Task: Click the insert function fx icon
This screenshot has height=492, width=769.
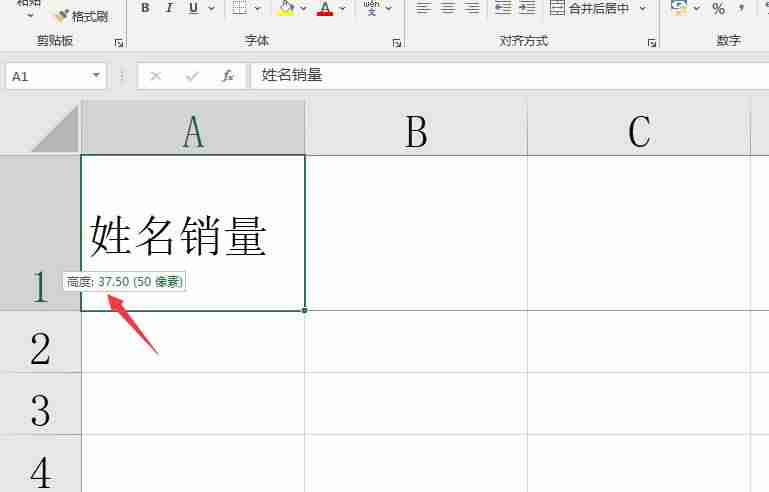Action: tap(228, 76)
